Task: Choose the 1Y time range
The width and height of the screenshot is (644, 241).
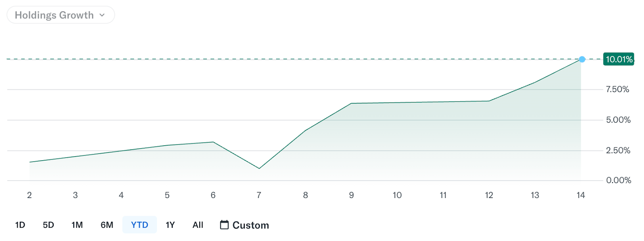Action: tap(170, 225)
